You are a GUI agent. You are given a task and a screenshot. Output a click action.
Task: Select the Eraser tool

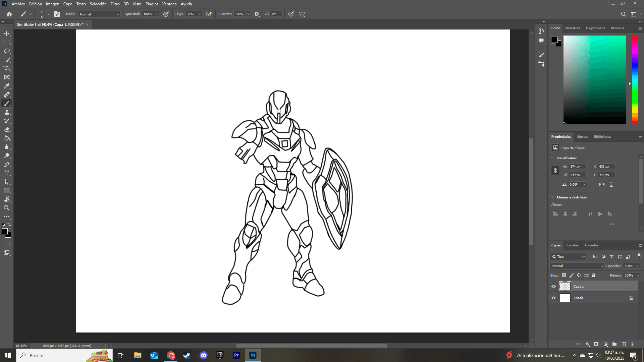7,130
